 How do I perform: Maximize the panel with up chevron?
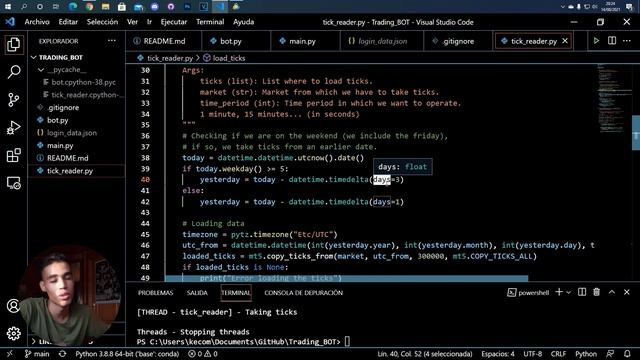click(x=612, y=292)
